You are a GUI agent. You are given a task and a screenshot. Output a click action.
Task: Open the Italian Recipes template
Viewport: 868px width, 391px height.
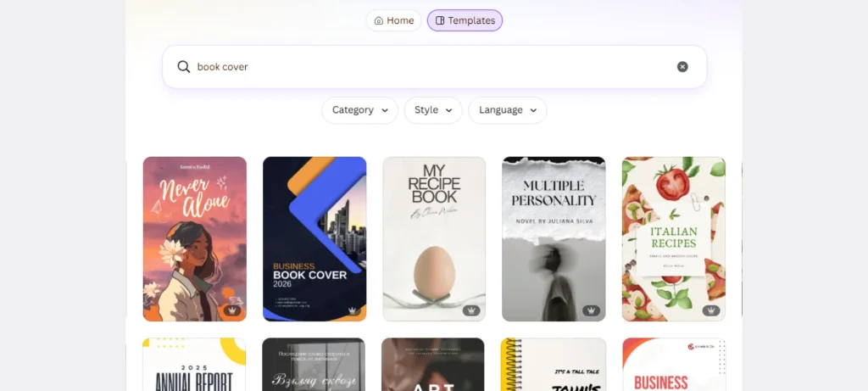tap(674, 238)
